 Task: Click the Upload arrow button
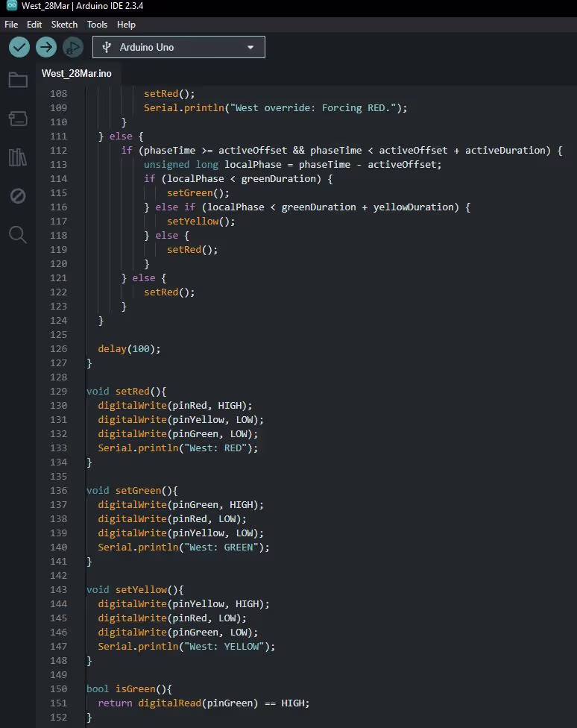(x=46, y=47)
